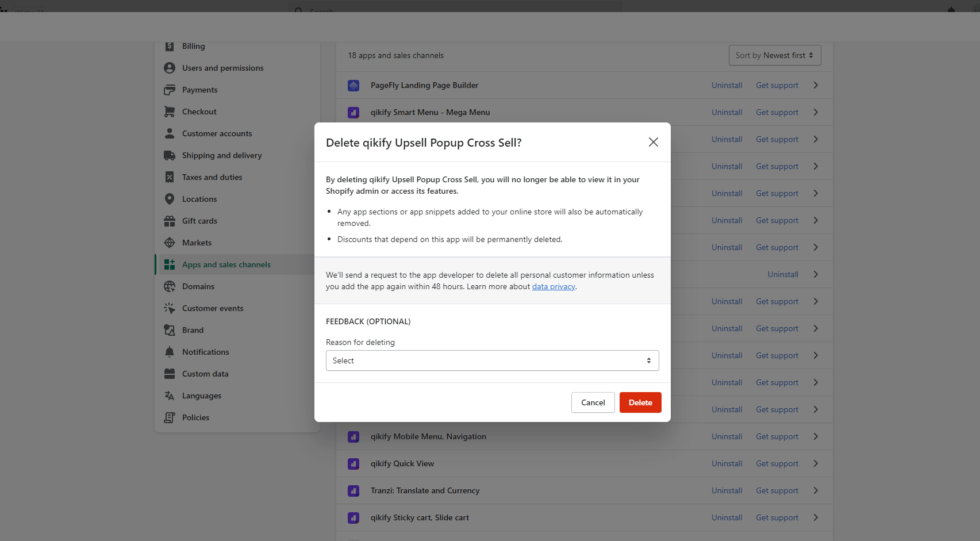
Task: Click the Gift cards icon
Action: tap(170, 221)
